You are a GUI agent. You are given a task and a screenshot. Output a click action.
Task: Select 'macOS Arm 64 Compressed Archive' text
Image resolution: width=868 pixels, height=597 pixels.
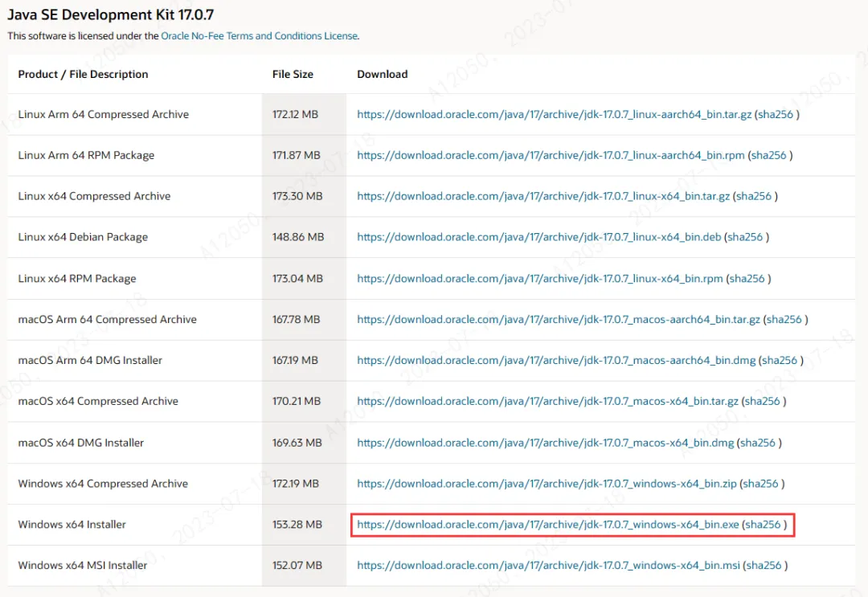pos(108,320)
